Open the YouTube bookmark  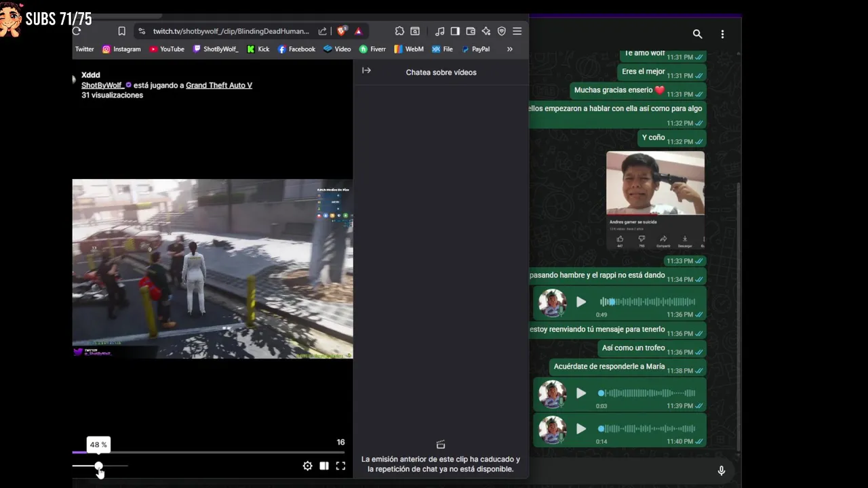tap(167, 49)
